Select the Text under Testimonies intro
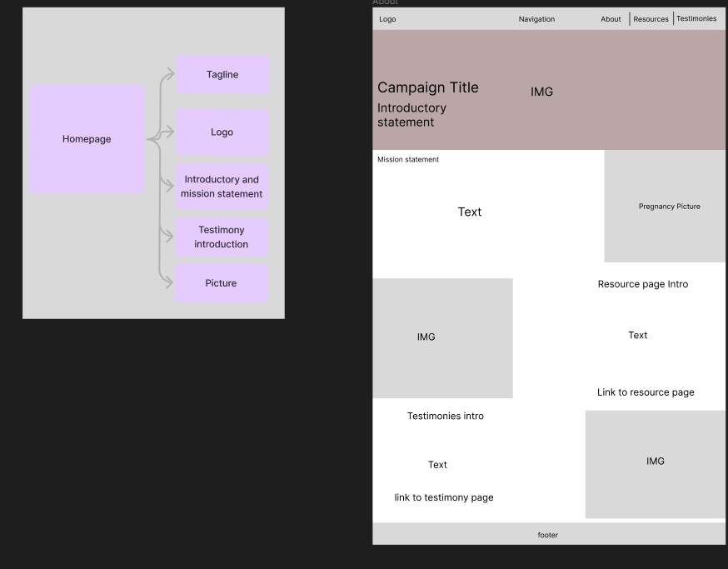The width and height of the screenshot is (728, 569). (x=437, y=465)
